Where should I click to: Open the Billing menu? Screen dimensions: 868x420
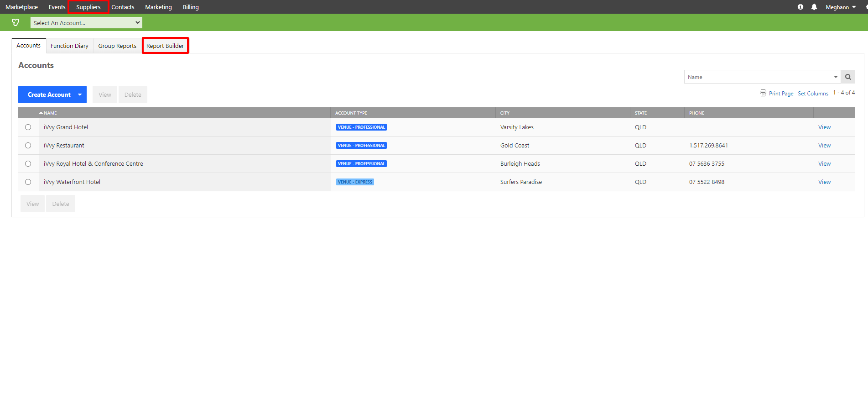pos(191,7)
